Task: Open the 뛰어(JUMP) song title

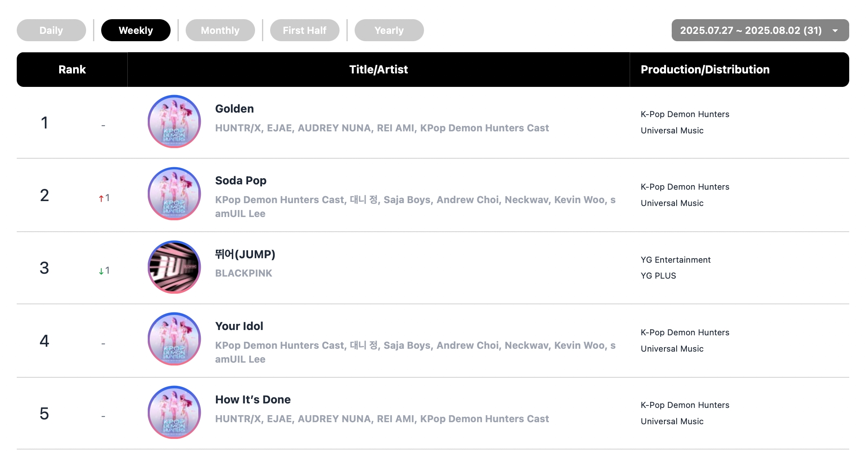Action: 245,254
